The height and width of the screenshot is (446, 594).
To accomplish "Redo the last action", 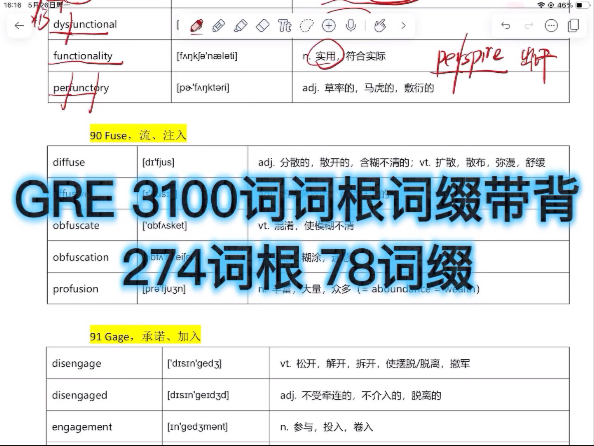I will coord(528,26).
